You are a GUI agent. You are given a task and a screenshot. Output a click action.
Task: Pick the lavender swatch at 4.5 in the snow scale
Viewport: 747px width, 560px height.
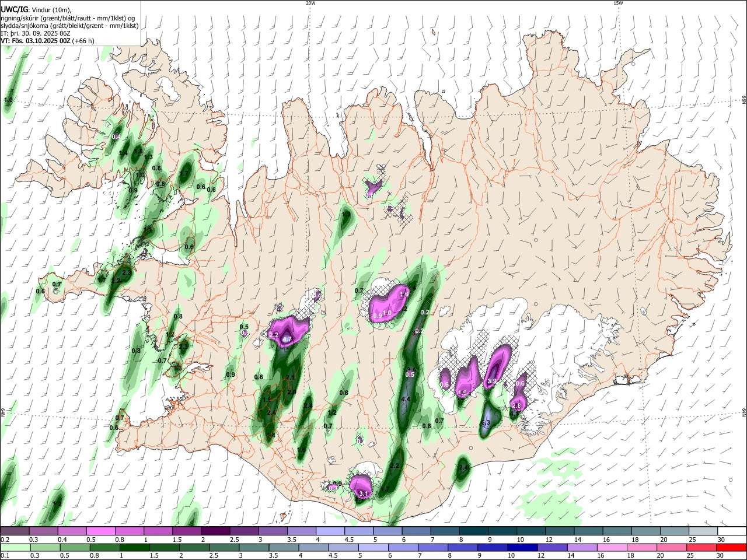(x=358, y=531)
